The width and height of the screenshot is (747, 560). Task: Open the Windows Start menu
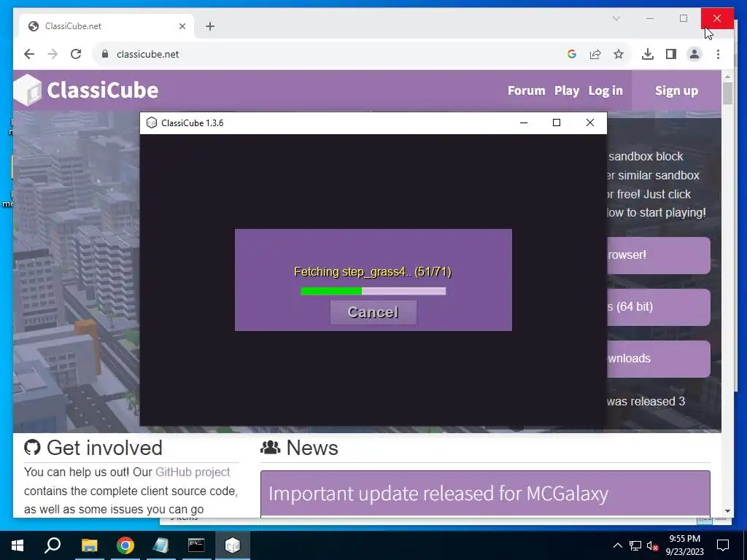point(18,545)
